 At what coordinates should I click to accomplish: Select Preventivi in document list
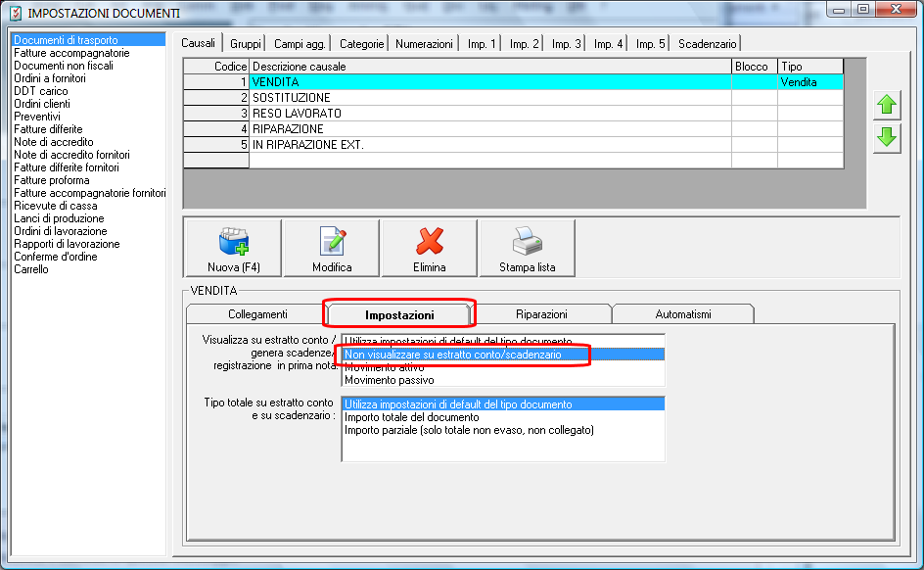pyautogui.click(x=88, y=117)
